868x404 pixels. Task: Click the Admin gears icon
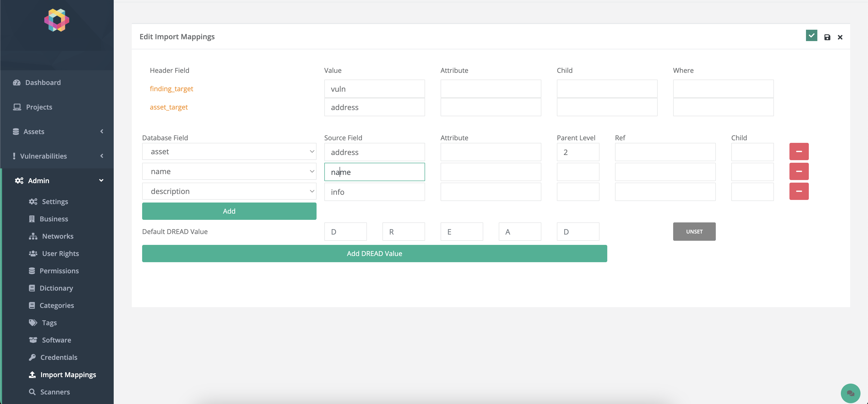pyautogui.click(x=19, y=181)
